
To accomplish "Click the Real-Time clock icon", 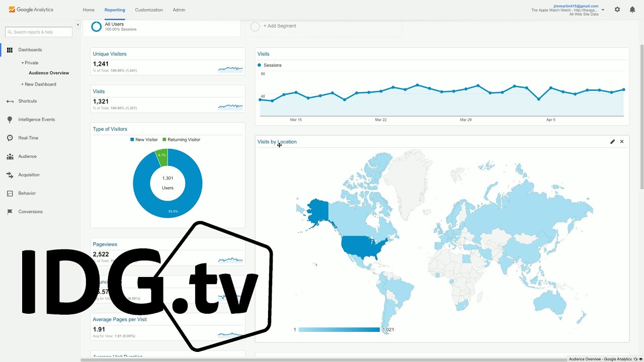I will [10, 138].
